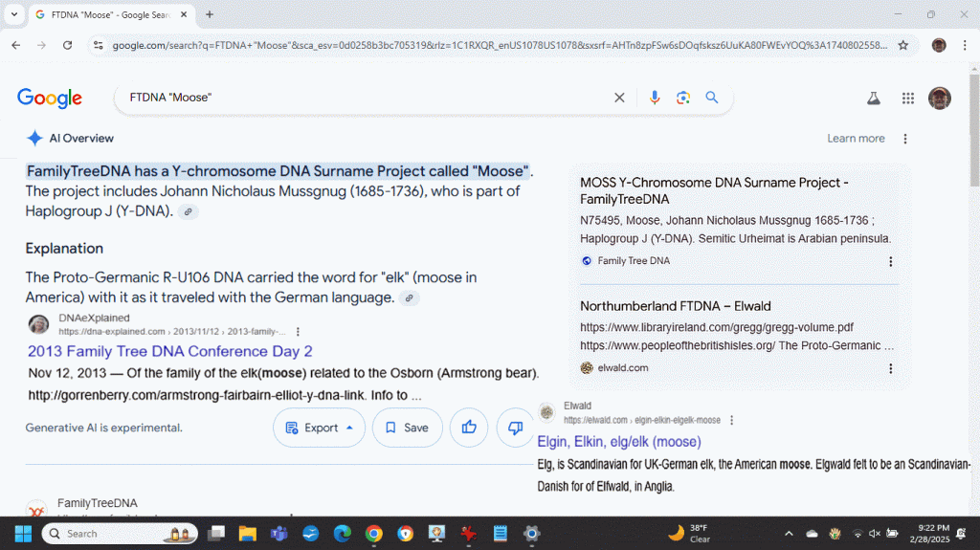The image size is (980, 550).
Task: Open the Google apps grid
Action: click(908, 99)
